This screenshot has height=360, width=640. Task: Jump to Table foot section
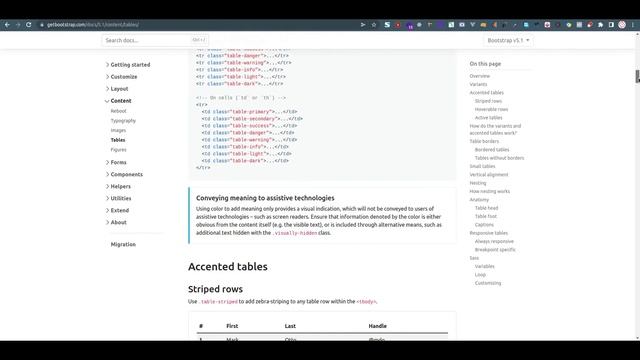486,216
